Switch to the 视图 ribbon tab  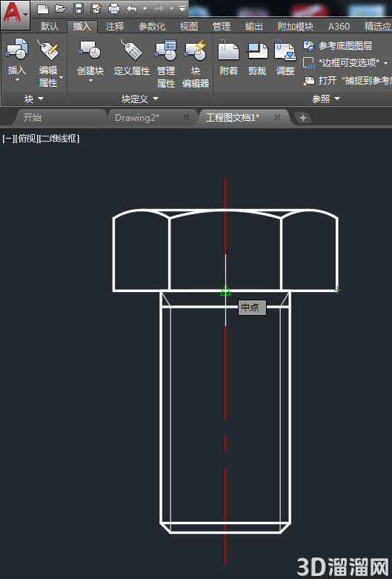tap(189, 26)
